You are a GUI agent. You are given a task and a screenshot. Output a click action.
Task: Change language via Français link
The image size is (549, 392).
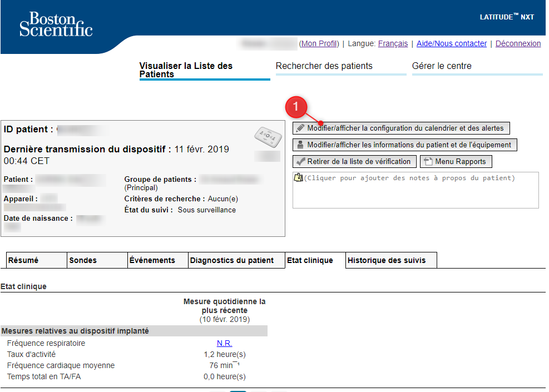pyautogui.click(x=393, y=43)
